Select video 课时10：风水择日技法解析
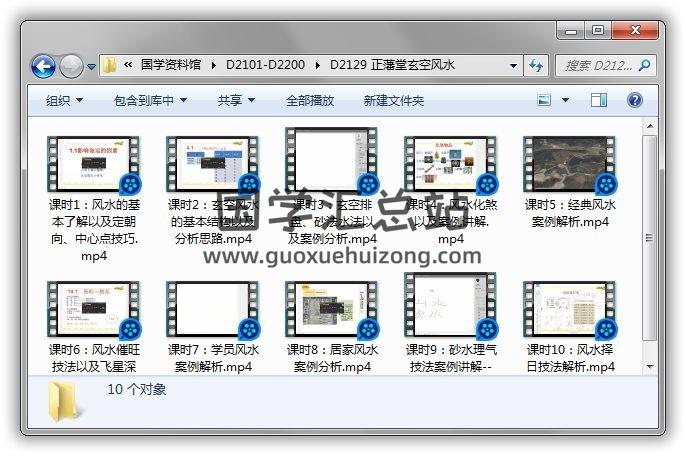686x456 pixels. [570, 310]
